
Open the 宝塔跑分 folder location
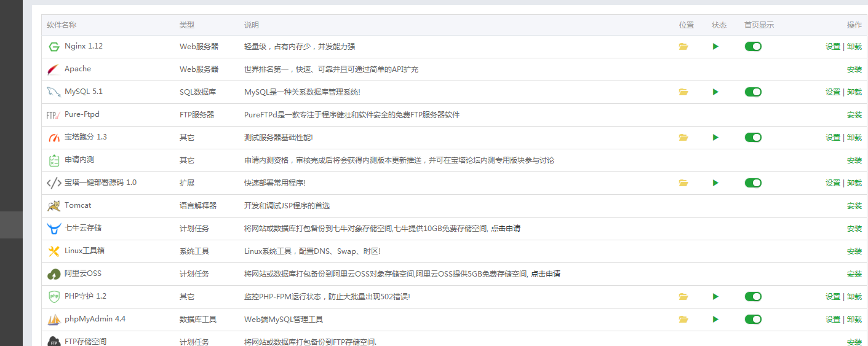pyautogui.click(x=683, y=138)
